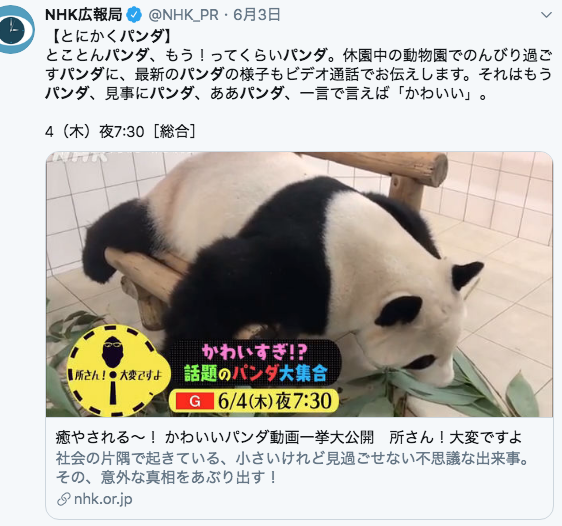Expand the tweet options chevron
The width and height of the screenshot is (562, 526).
(x=546, y=15)
